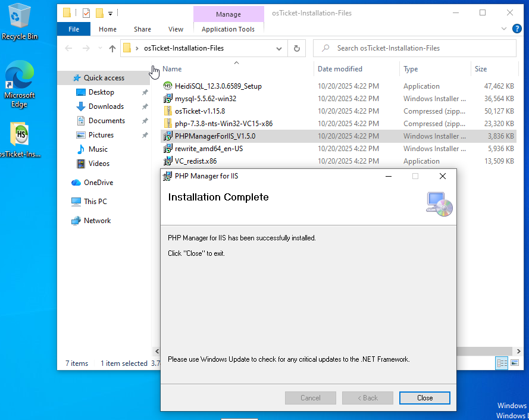Refresh the osTicket-Installation-Files folder view
The width and height of the screenshot is (529, 420).
tap(296, 48)
